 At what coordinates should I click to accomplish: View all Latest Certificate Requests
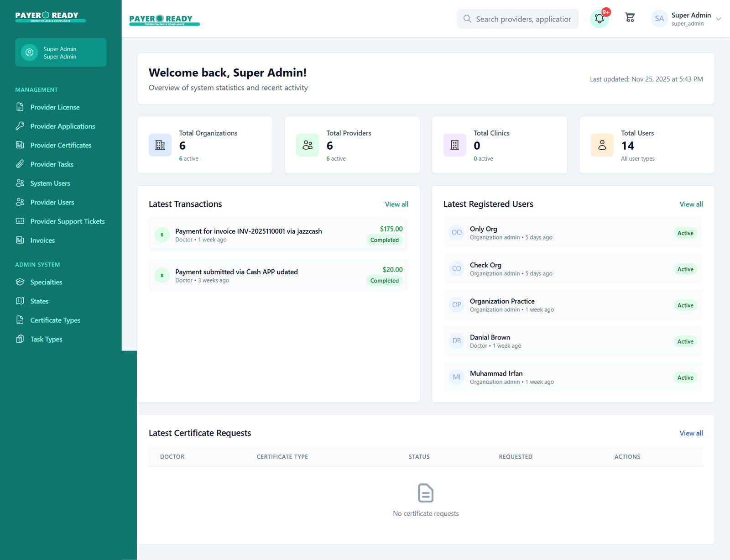tap(691, 433)
